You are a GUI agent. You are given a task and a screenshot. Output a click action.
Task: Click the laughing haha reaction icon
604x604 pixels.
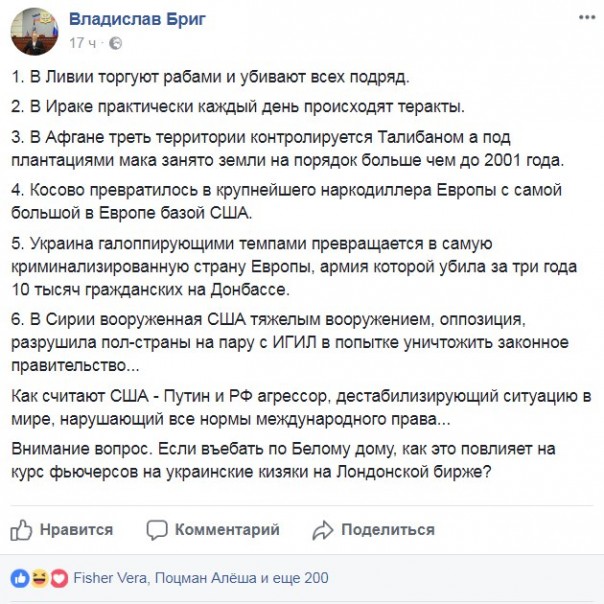tap(38, 578)
